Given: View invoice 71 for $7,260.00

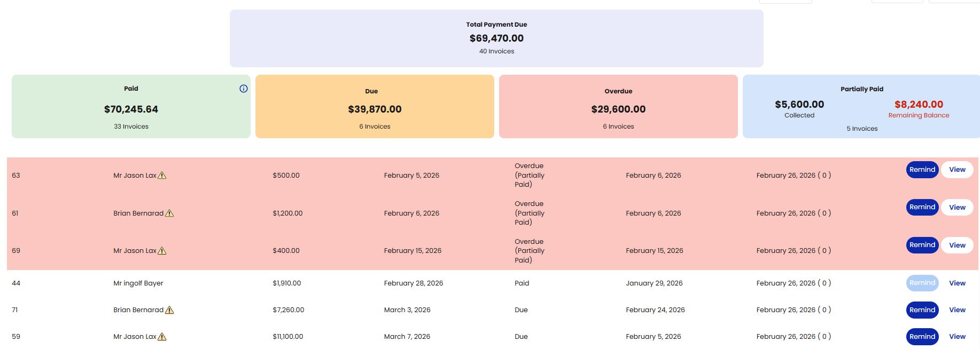Looking at the screenshot, I should coord(957,310).
